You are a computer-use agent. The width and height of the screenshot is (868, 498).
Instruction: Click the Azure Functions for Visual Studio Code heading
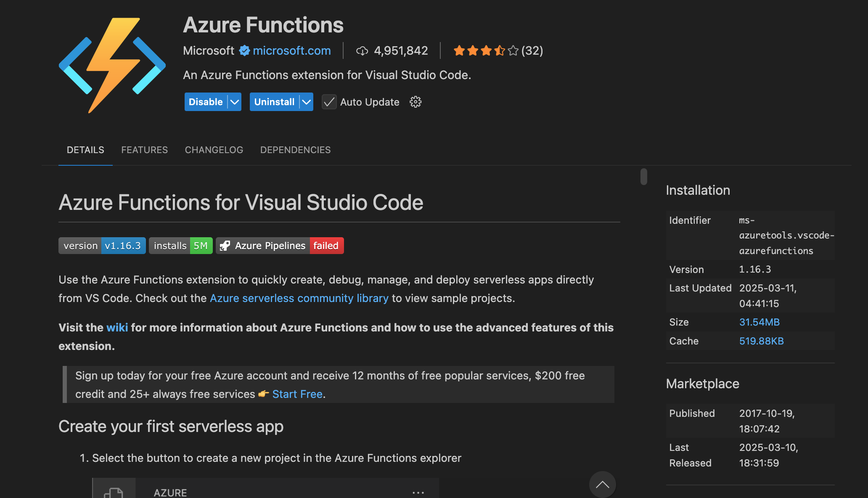(241, 202)
